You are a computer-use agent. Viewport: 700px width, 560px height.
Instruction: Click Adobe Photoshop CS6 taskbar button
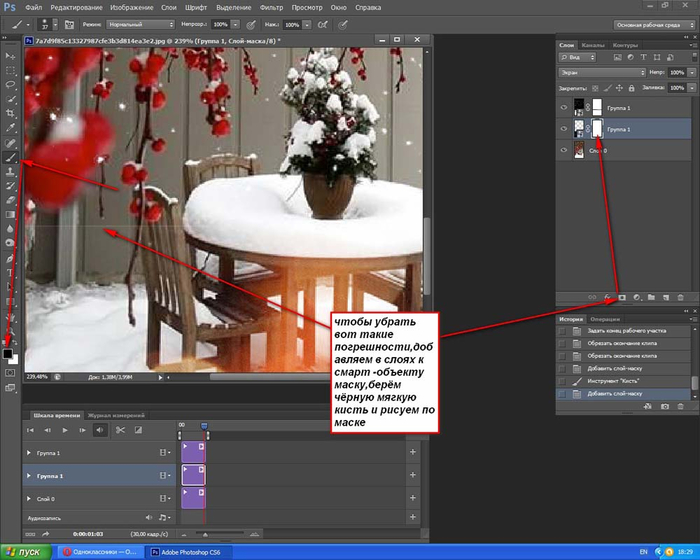pos(189,552)
